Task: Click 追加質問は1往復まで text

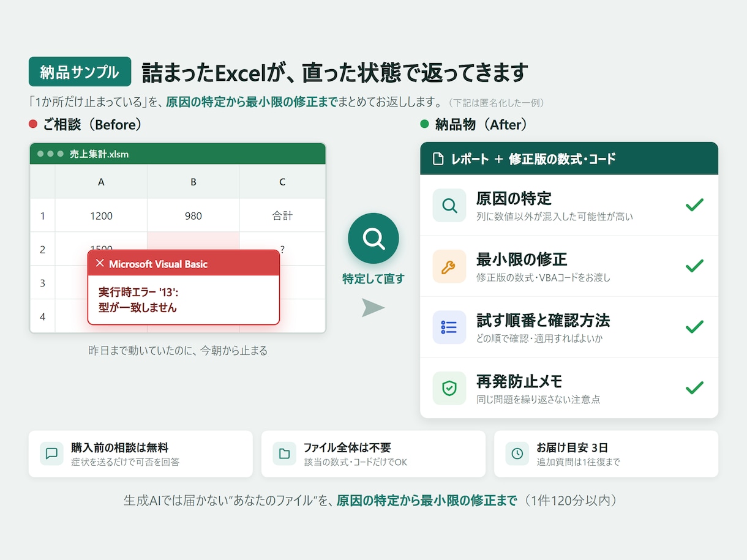Action: (x=579, y=462)
